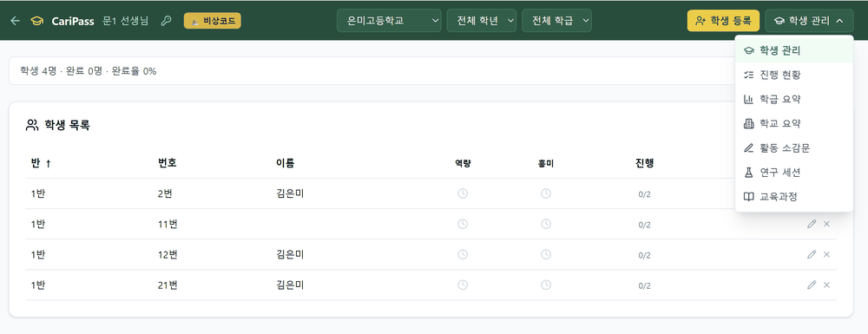Edit student 11번 with pencil icon
This screenshot has width=868, height=334.
[812, 224]
